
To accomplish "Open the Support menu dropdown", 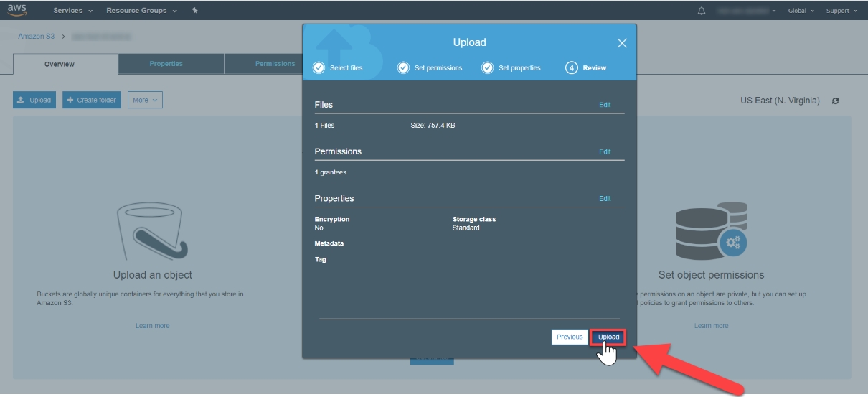I will 841,11.
